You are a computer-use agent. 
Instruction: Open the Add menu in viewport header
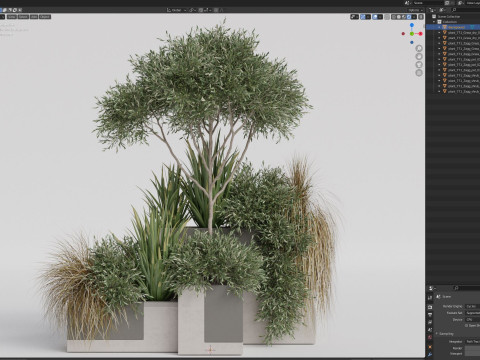click(x=34, y=17)
